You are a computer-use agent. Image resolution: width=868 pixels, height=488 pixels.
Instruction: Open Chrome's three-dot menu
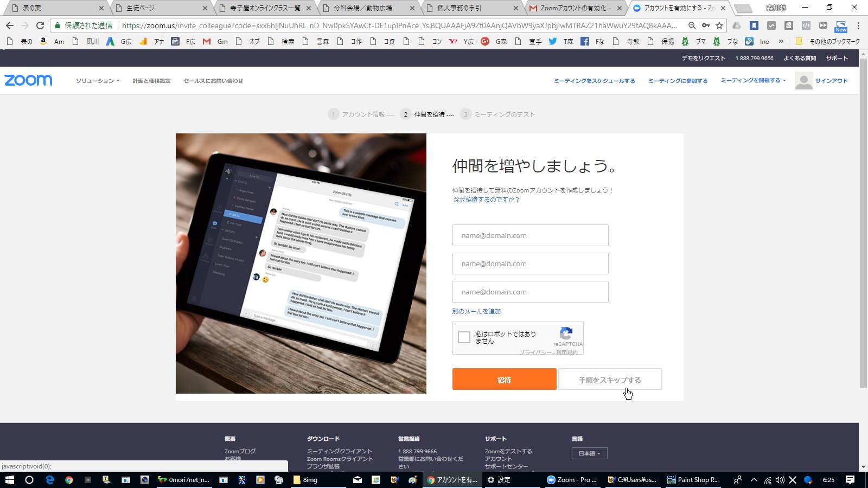click(x=858, y=25)
